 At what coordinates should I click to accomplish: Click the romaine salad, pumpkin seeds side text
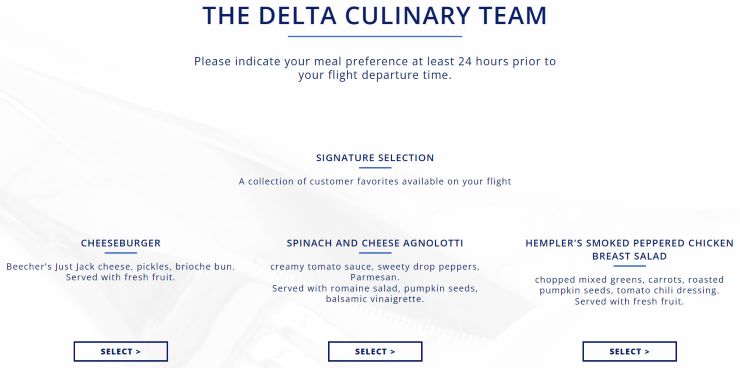375,293
